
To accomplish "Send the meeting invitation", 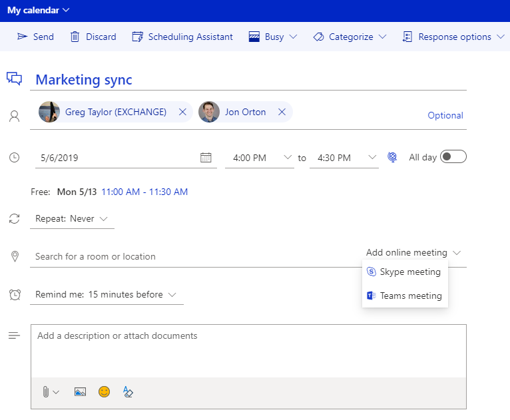I will coord(35,37).
